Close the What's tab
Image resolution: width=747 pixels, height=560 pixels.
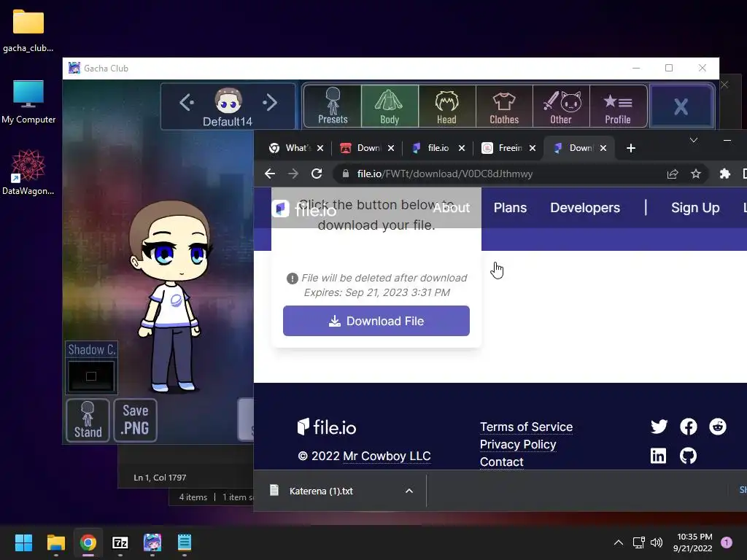(x=320, y=148)
